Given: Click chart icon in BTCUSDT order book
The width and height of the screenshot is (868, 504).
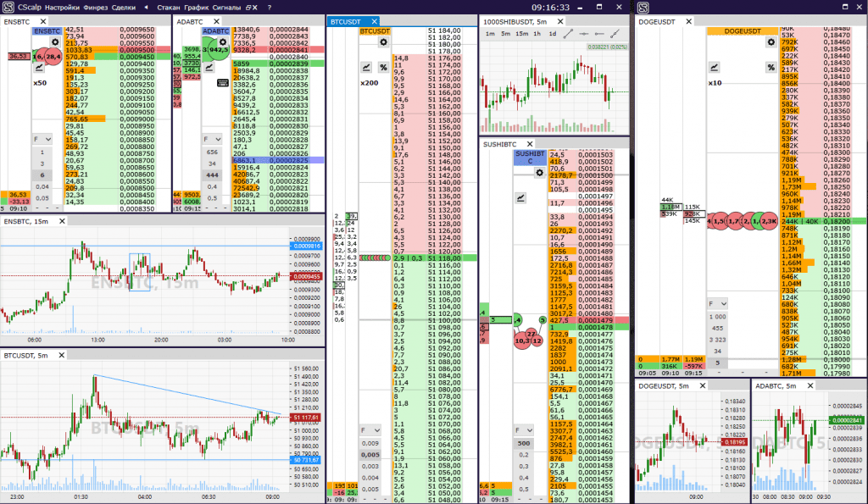Looking at the screenshot, I should pos(366,68).
